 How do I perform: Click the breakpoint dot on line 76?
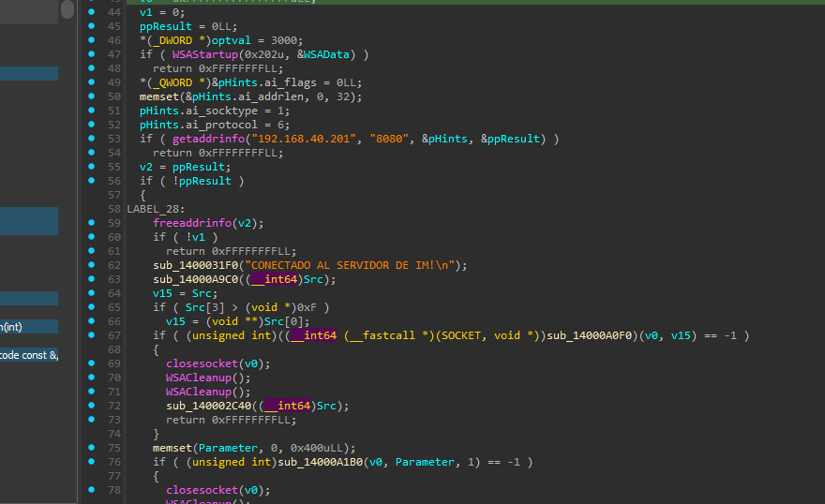point(92,462)
